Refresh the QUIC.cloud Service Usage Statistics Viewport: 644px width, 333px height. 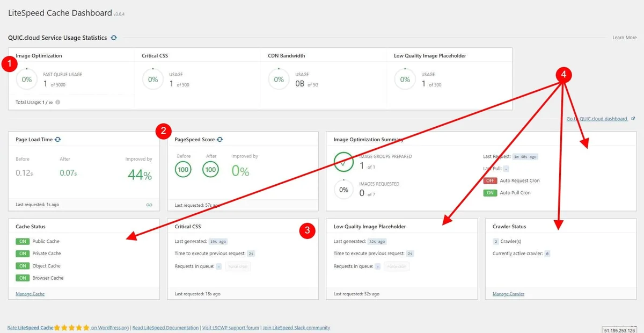pyautogui.click(x=113, y=38)
